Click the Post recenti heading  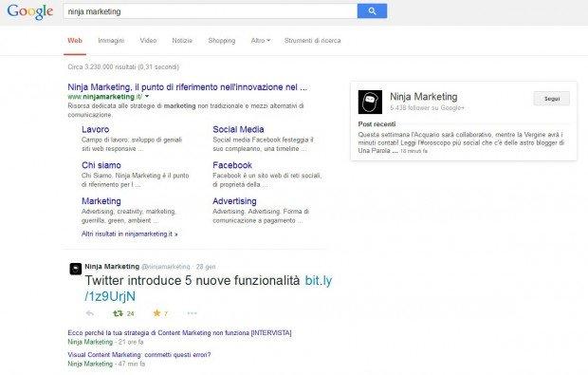click(377, 124)
